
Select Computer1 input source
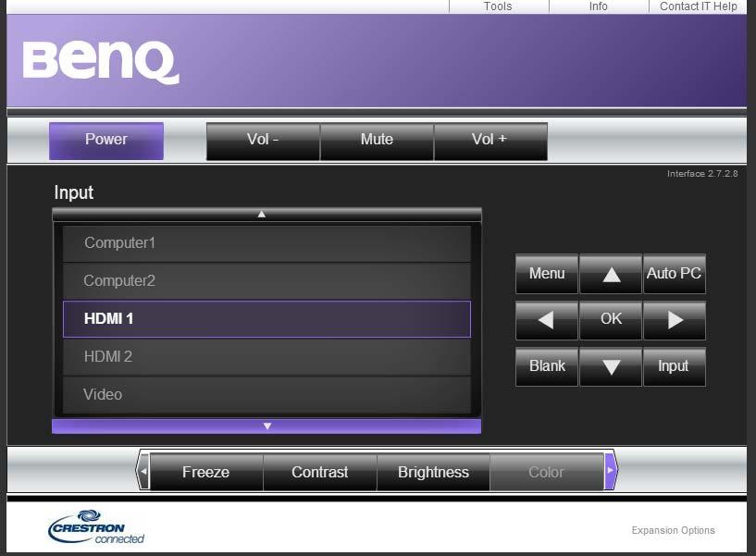[x=266, y=243]
